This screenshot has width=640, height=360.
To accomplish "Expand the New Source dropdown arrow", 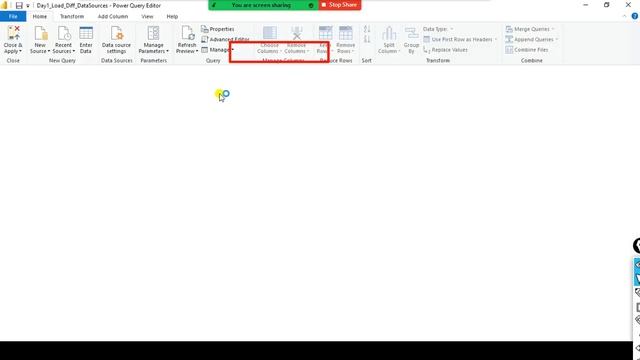I will click(49, 51).
